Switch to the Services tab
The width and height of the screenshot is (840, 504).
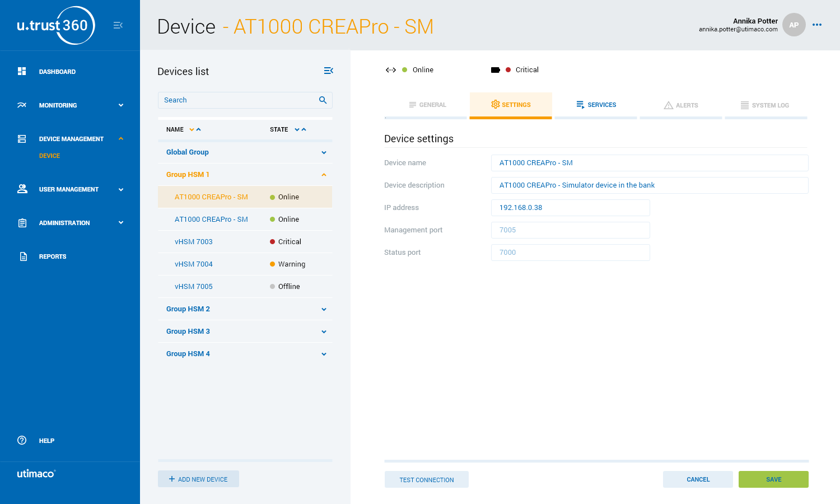(596, 105)
